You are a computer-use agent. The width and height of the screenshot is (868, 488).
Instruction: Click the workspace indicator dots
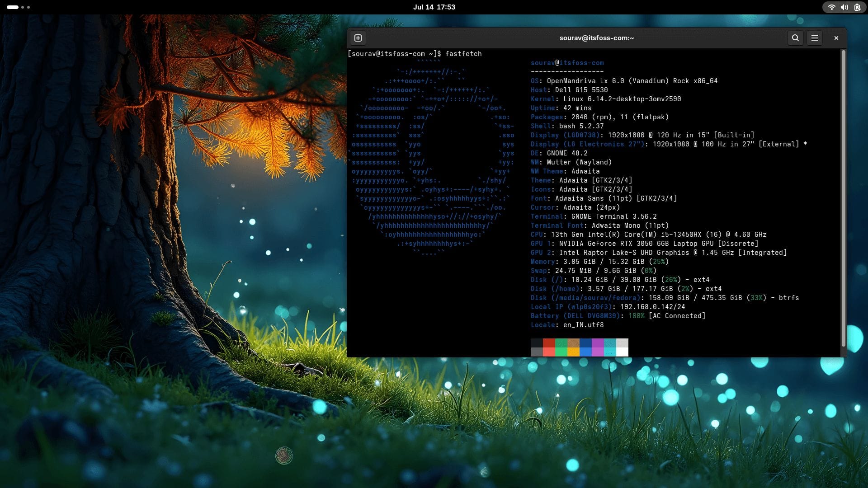pos(18,7)
